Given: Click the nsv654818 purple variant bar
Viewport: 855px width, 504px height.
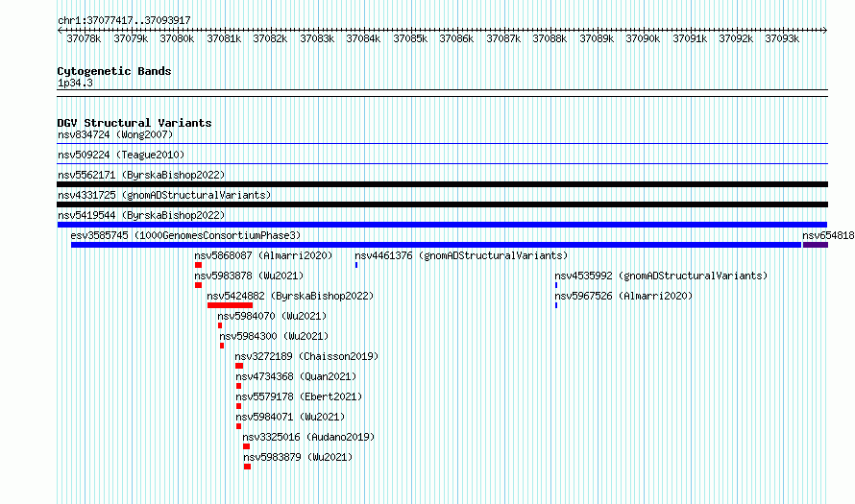Looking at the screenshot, I should click(816, 245).
